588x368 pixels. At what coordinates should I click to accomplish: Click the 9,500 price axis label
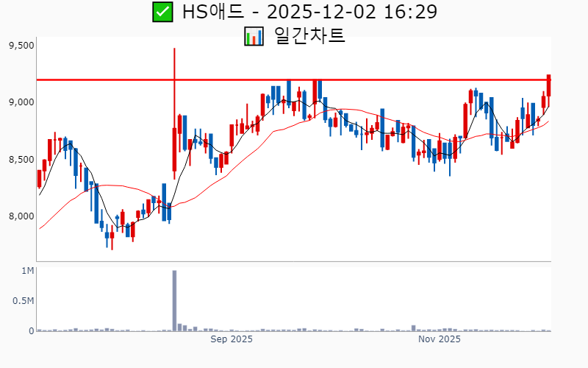tap(21, 45)
